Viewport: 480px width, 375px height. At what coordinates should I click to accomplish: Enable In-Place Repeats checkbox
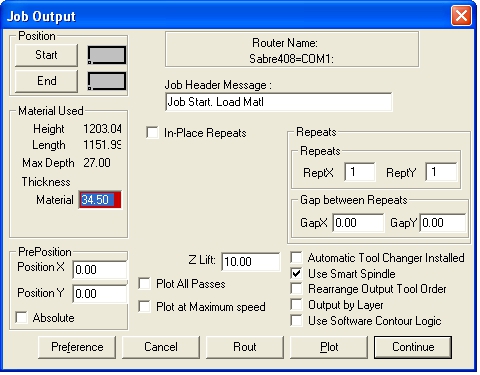click(152, 133)
